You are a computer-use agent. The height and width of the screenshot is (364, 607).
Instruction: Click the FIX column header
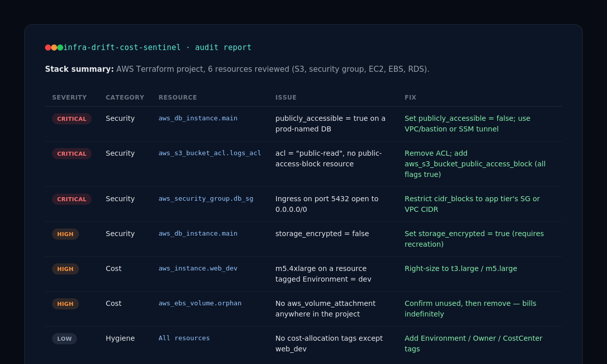pyautogui.click(x=410, y=98)
